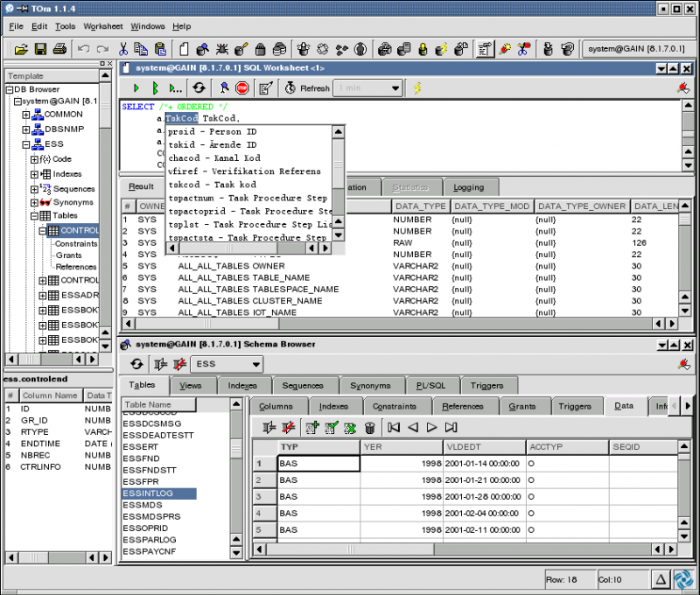Select the Sequences tree item under ESS
The height and width of the screenshot is (595, 700).
(73, 189)
